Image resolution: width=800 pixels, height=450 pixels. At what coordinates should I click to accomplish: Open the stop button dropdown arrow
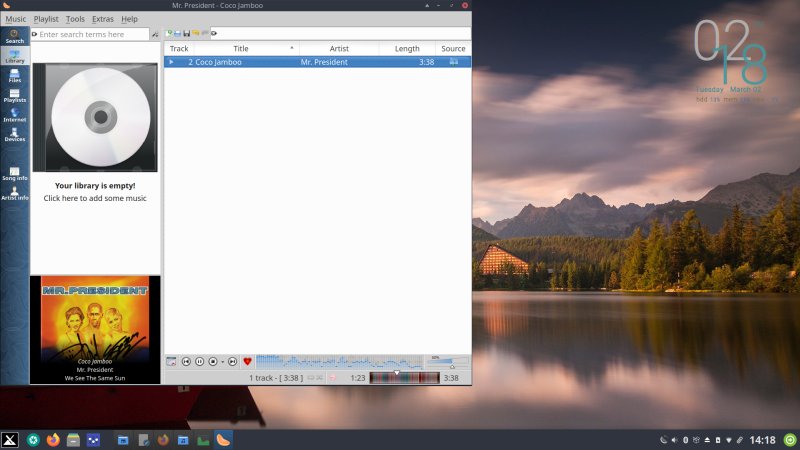222,361
